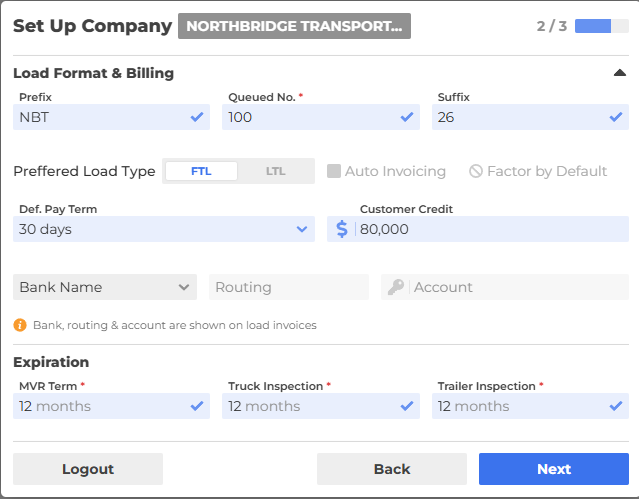639x499 pixels.
Task: Click the 2/3 step progress bar
Action: click(602, 26)
